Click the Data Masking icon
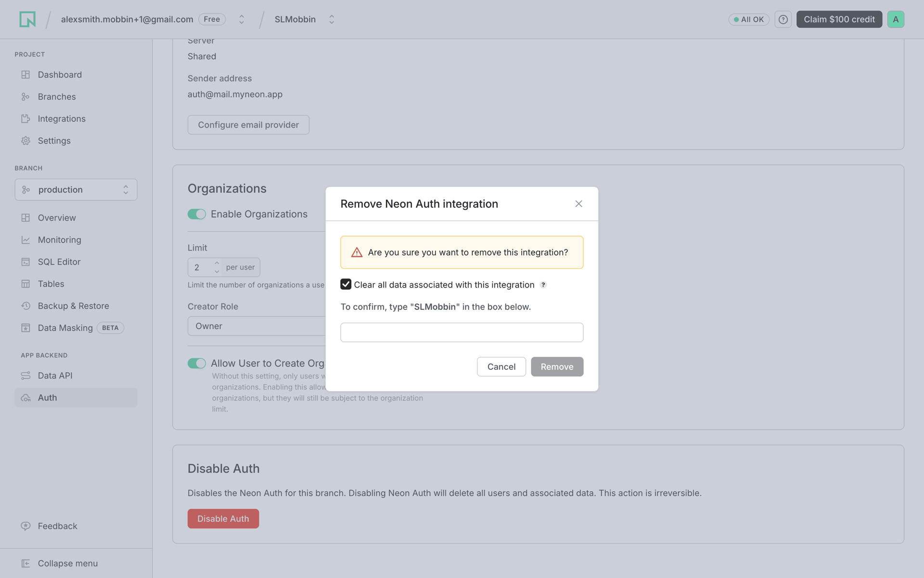 click(26, 328)
